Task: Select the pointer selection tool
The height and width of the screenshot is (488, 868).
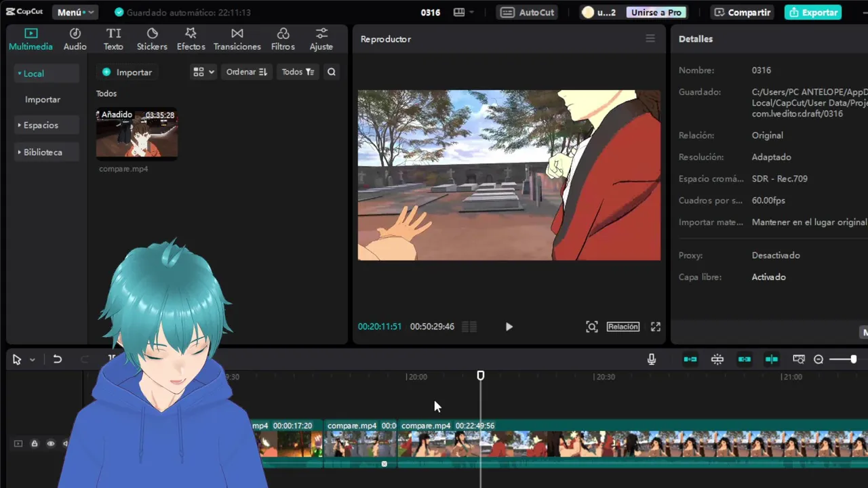Action: 17,360
